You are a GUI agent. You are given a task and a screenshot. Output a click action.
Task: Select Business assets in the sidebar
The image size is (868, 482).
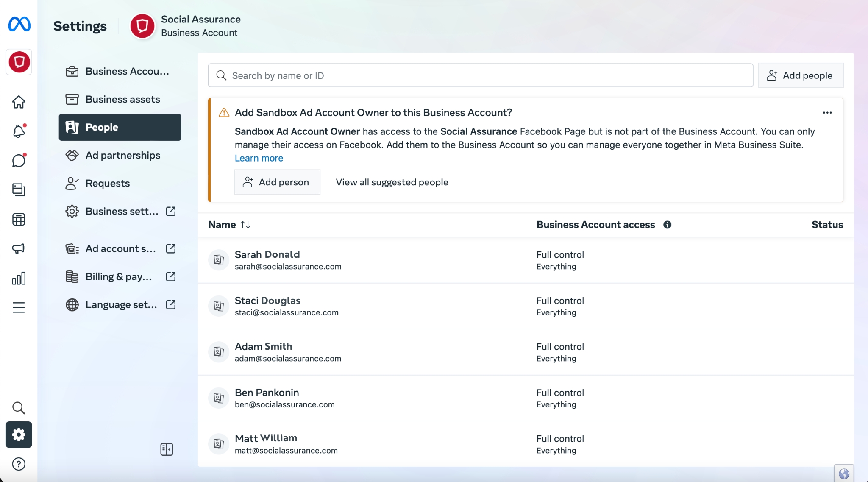[x=122, y=99]
